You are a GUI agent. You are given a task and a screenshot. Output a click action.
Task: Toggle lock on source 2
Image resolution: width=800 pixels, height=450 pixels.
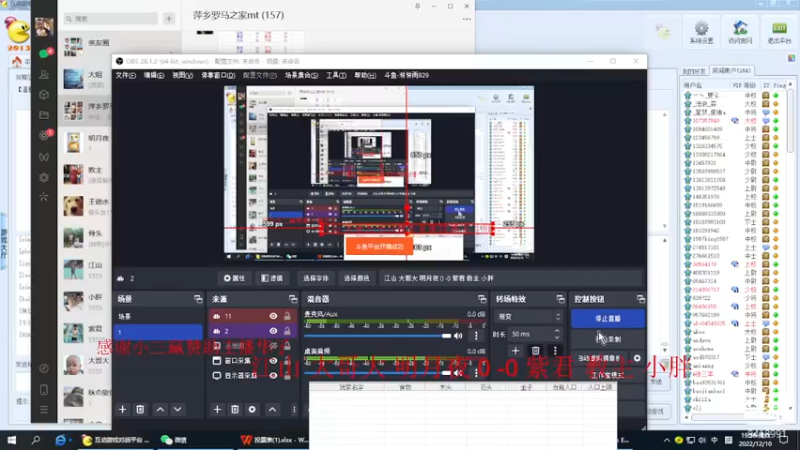click(287, 331)
